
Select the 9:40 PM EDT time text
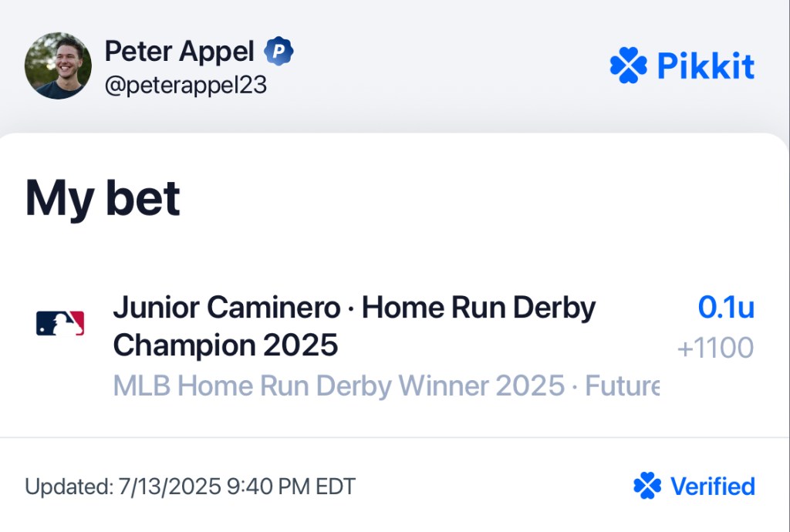pyautogui.click(x=291, y=487)
